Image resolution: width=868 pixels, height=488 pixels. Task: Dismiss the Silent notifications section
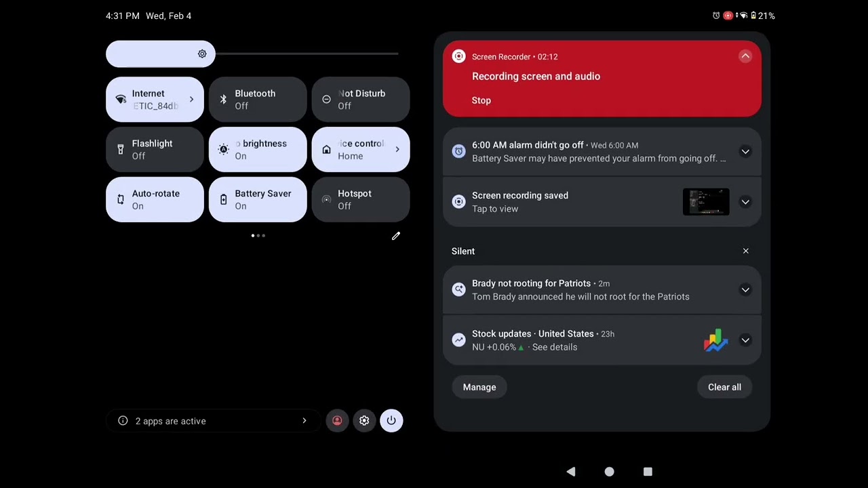point(746,251)
